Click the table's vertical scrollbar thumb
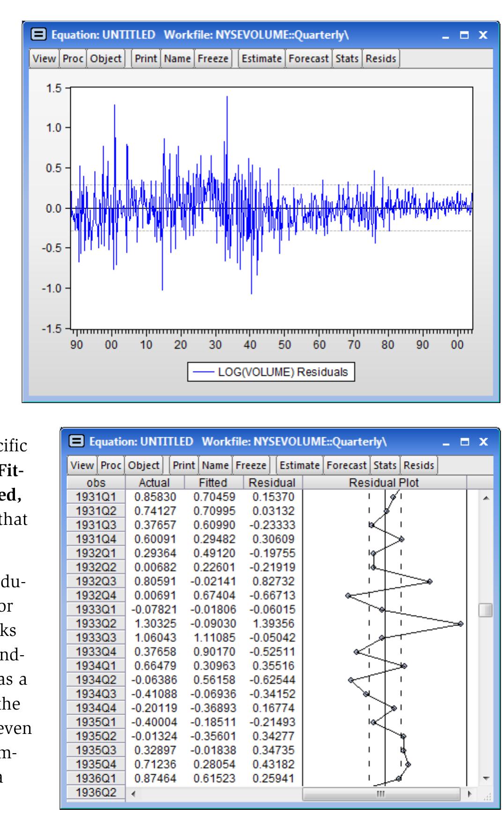This screenshot has width=504, height=830. [x=485, y=610]
